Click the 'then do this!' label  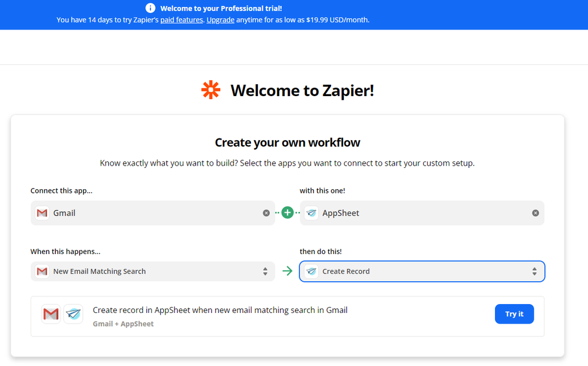(x=321, y=251)
